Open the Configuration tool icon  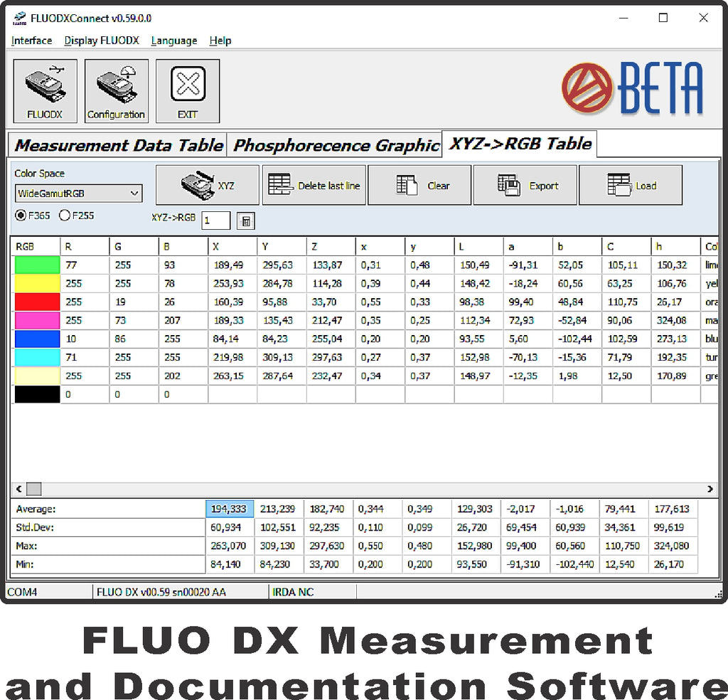116,91
